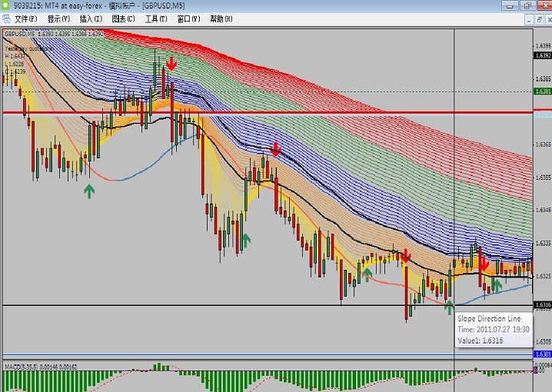Click the blue price label 1.6301
Screen dimensions: 552x392
[543, 354]
